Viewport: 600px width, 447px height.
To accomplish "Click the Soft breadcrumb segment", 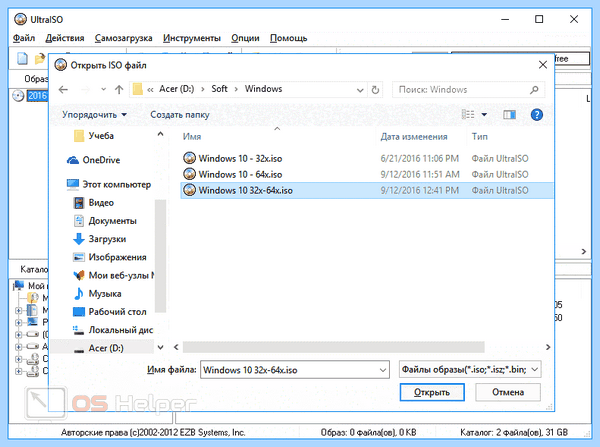I will (x=219, y=89).
